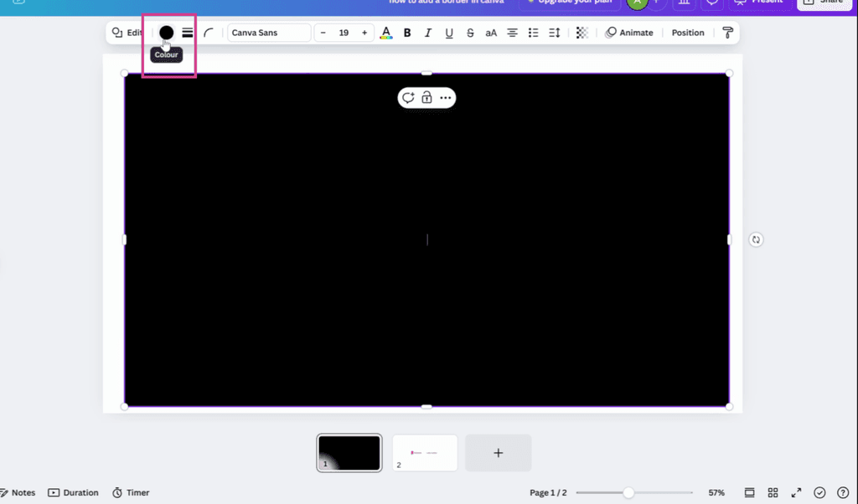The height and width of the screenshot is (504, 858).
Task: Apply underline to the text
Action: point(449,32)
